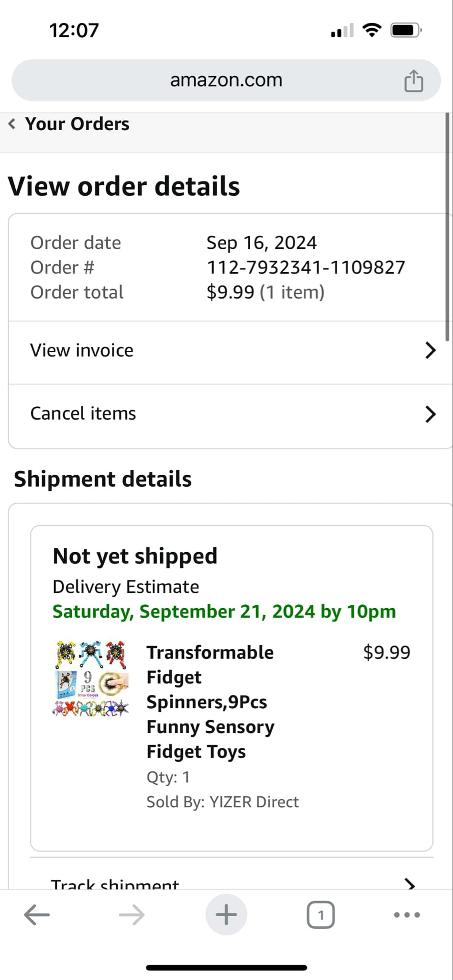Select the Cancel items row
This screenshot has width=453, height=980.
(x=83, y=413)
